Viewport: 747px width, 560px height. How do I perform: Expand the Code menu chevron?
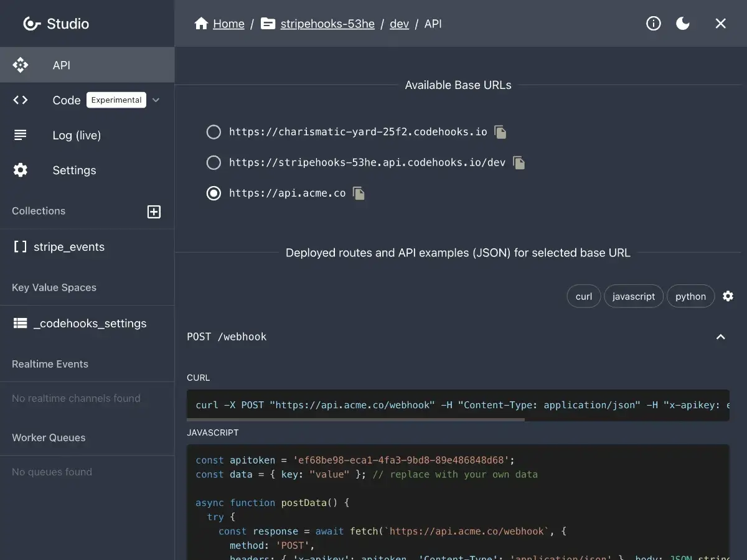[x=156, y=100]
